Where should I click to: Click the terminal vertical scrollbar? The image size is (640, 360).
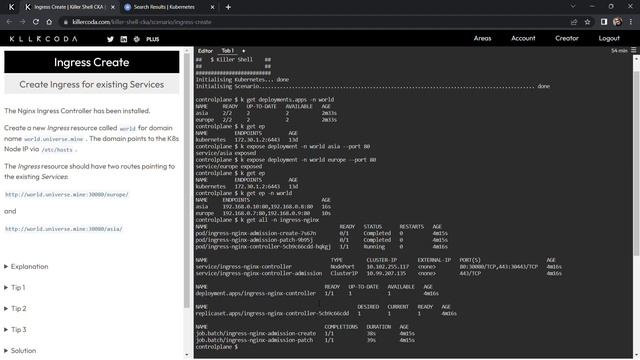tap(636, 163)
